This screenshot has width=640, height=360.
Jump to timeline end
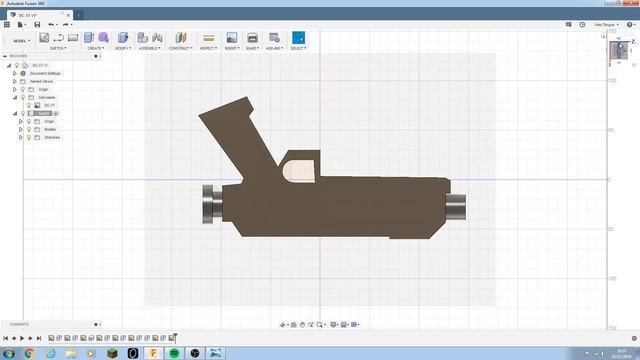[39, 338]
